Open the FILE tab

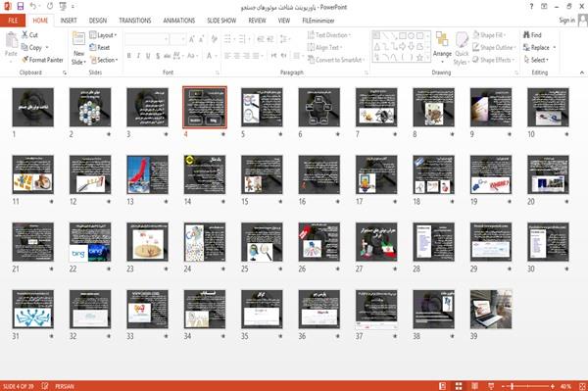(x=13, y=21)
